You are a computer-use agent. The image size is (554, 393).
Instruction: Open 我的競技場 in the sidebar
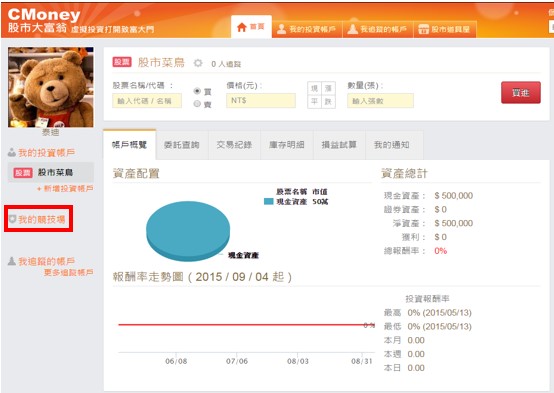42,219
